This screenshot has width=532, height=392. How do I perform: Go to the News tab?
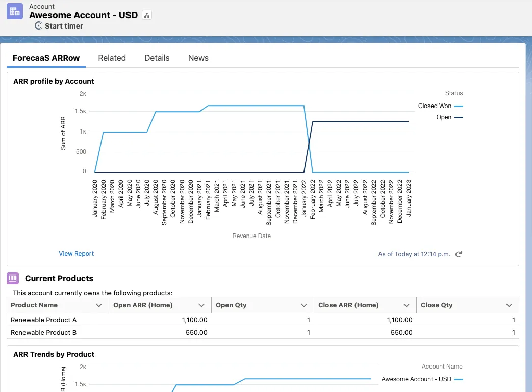click(x=198, y=58)
